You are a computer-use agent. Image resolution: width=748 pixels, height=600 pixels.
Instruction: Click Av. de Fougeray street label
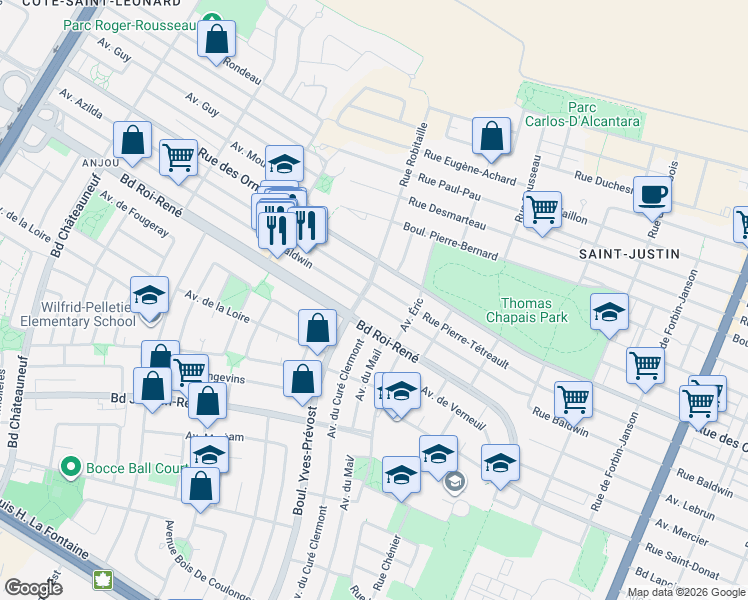134,214
